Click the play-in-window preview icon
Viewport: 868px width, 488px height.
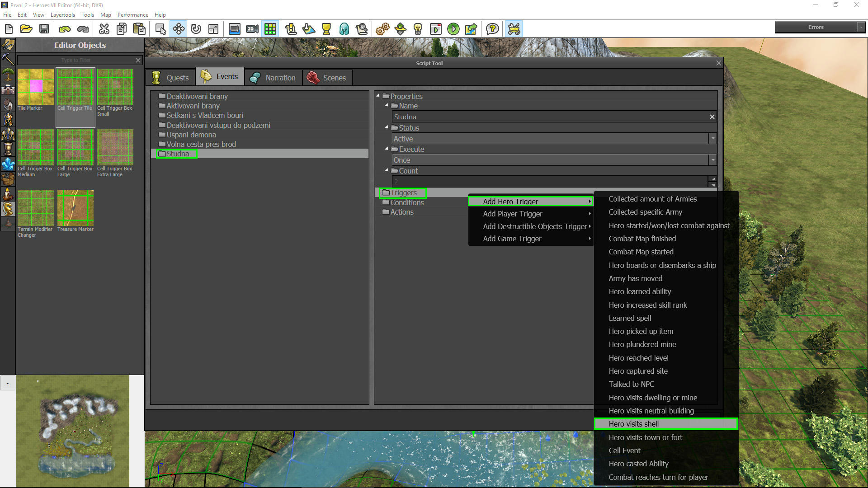[435, 29]
